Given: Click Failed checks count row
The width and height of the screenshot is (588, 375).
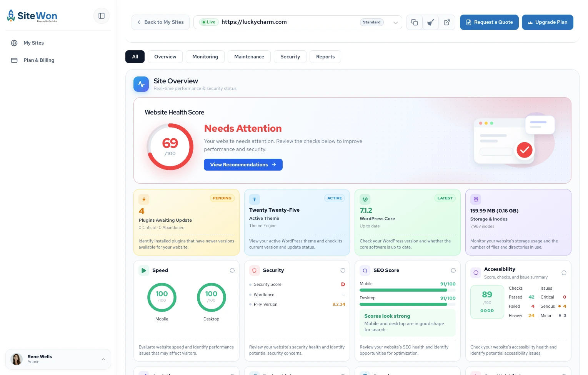Looking at the screenshot, I should [521, 306].
